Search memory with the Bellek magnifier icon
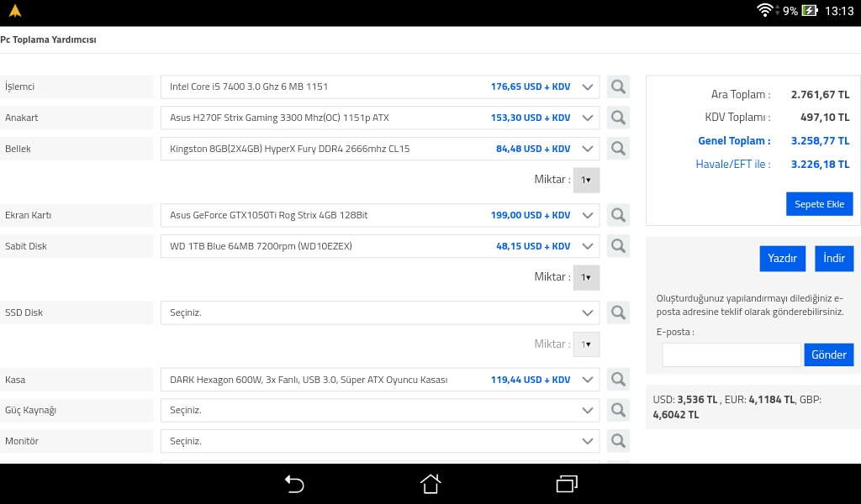This screenshot has width=861, height=504. (618, 149)
